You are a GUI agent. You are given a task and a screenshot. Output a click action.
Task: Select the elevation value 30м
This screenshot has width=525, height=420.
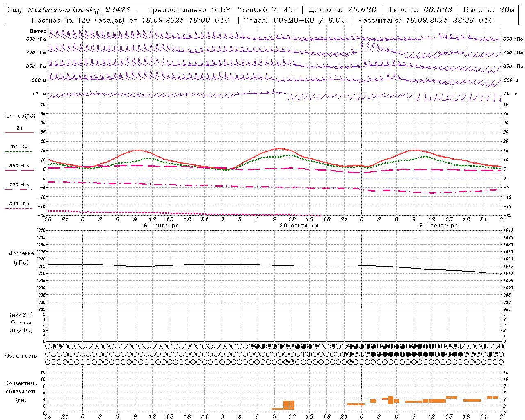[507, 10]
